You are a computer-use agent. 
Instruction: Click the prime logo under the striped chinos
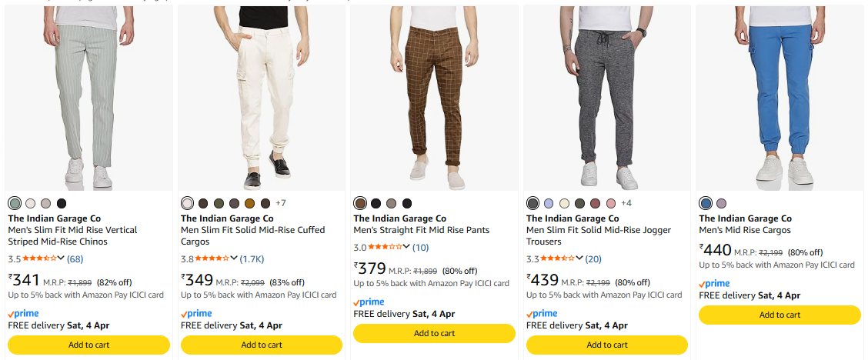(24, 314)
